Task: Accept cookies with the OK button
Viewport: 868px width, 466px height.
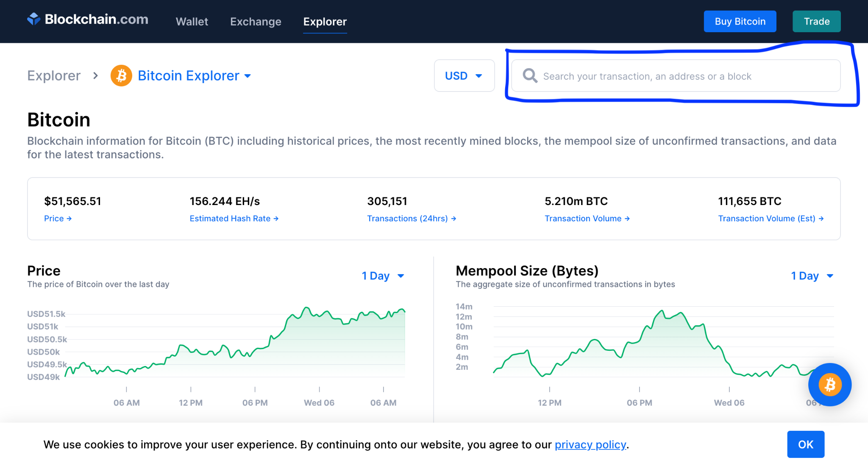Action: (806, 444)
